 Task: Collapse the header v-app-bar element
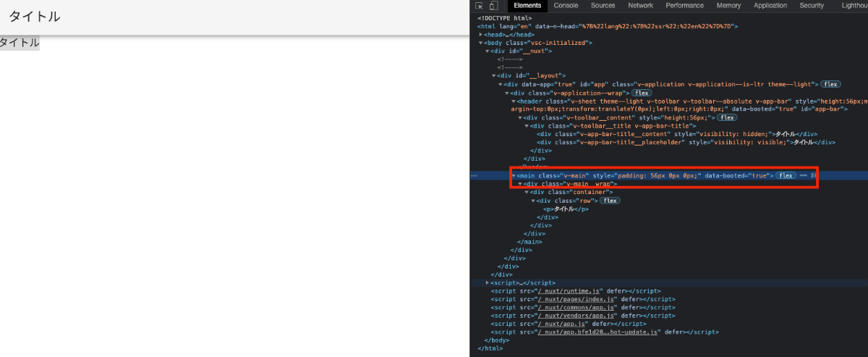pos(514,101)
